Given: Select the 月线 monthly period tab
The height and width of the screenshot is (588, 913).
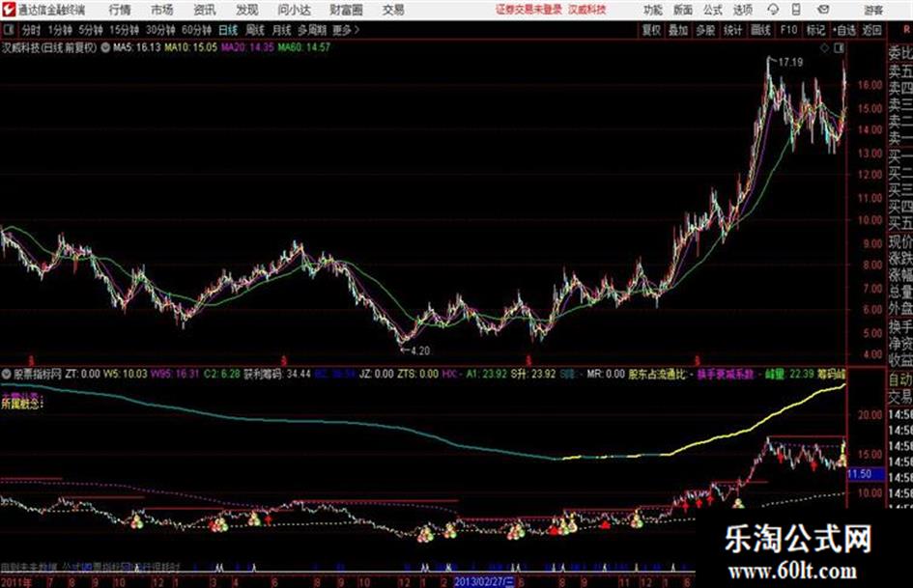Looking at the screenshot, I should point(282,30).
